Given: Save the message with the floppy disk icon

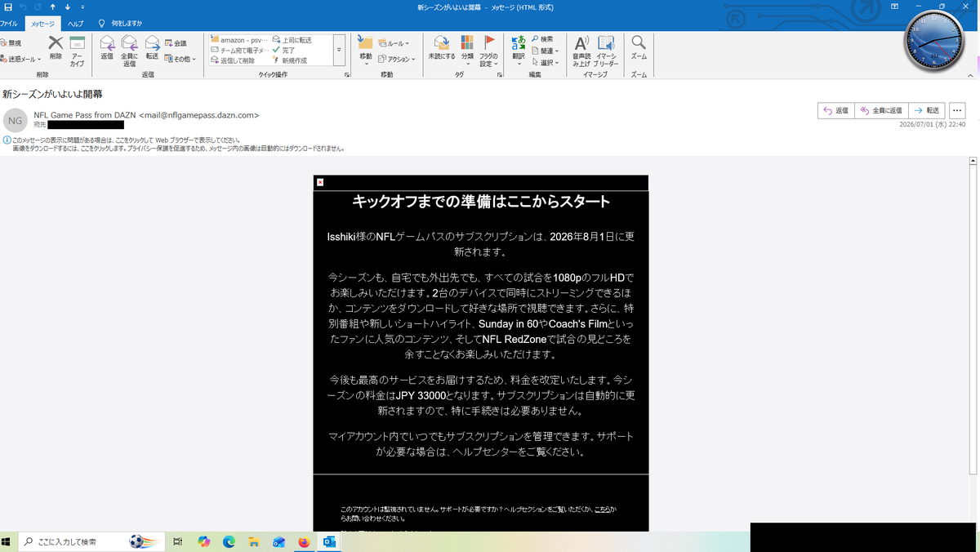Looking at the screenshot, I should 8,7.
